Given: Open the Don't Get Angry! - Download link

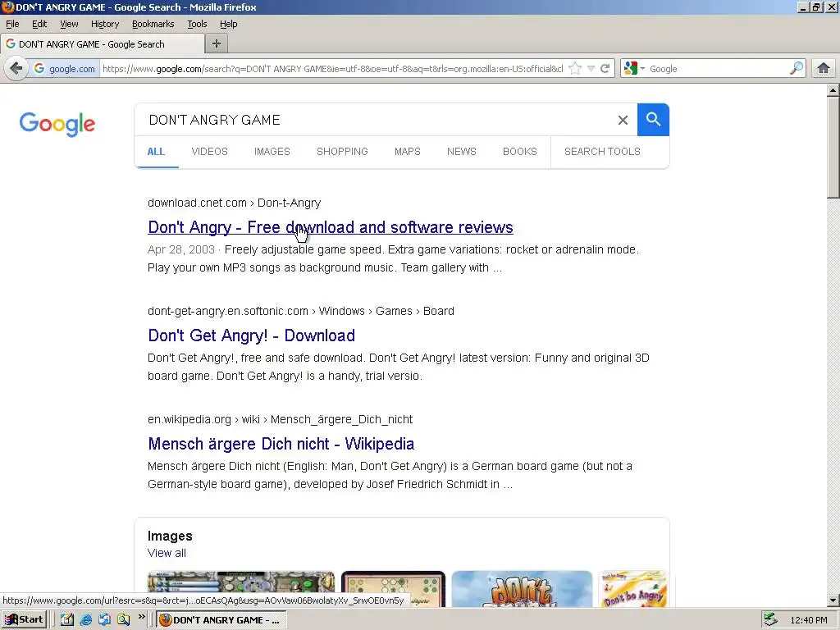Looking at the screenshot, I should point(251,336).
